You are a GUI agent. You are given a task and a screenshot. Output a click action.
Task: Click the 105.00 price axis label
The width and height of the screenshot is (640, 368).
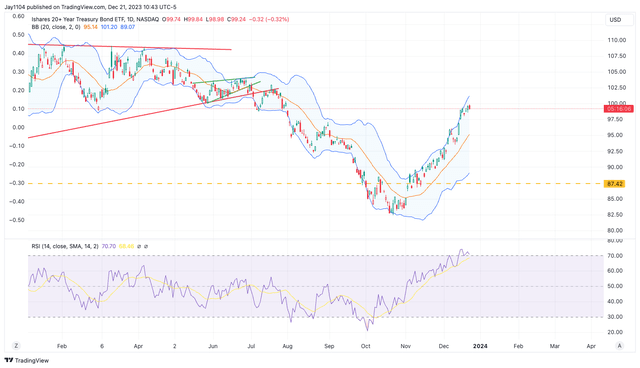click(x=617, y=72)
